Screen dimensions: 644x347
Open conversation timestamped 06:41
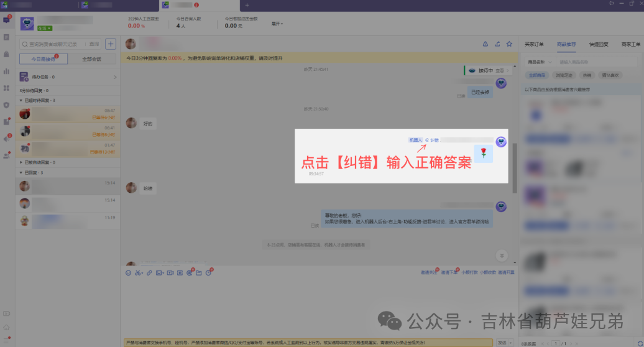point(68,131)
